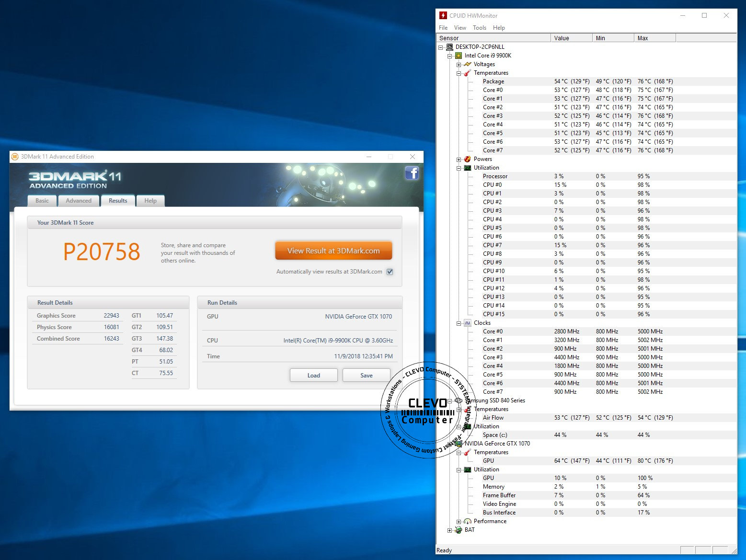This screenshot has width=746, height=560.
Task: Click the 3DMark 11 title bar icon
Action: (x=15, y=157)
